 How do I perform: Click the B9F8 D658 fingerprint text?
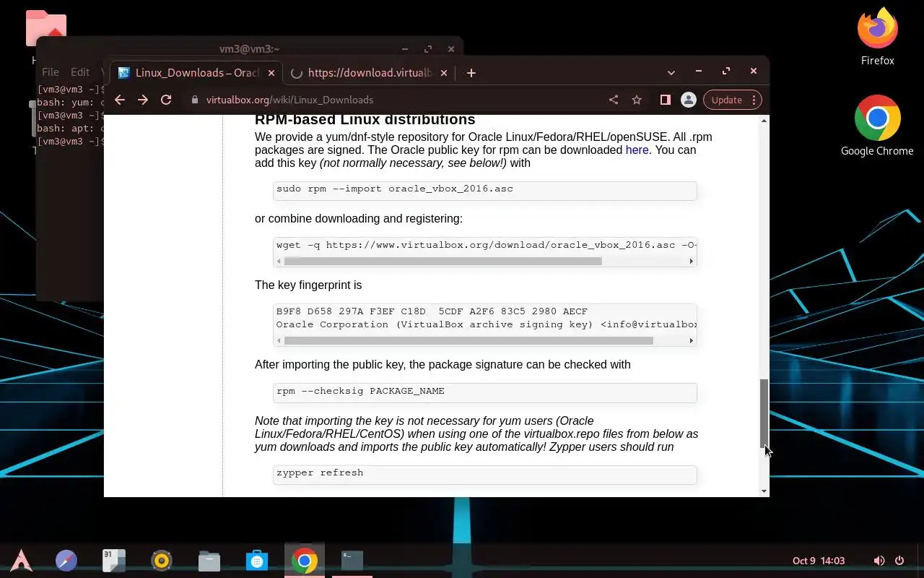432,311
